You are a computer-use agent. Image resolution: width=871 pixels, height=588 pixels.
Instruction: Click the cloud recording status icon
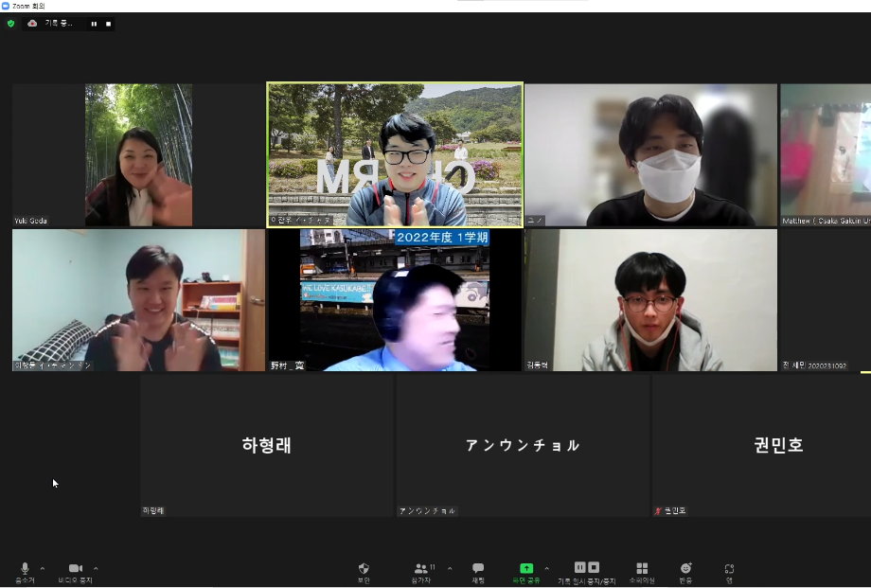coord(31,24)
